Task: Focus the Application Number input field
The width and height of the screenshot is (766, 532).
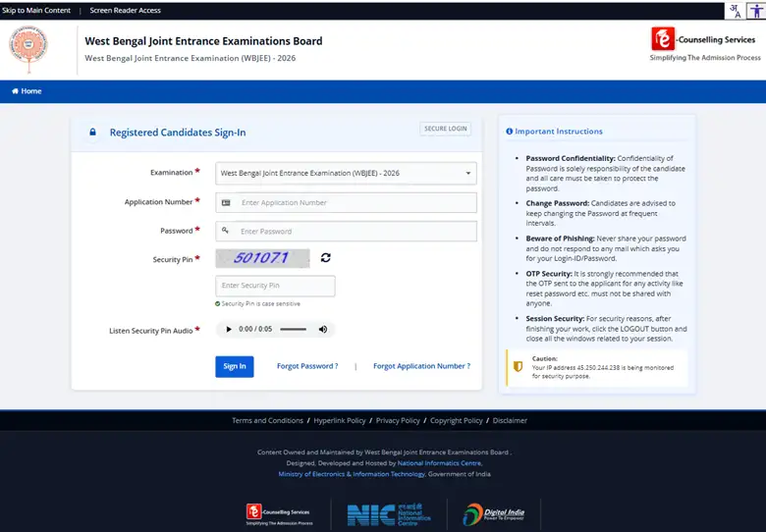Action: (346, 202)
